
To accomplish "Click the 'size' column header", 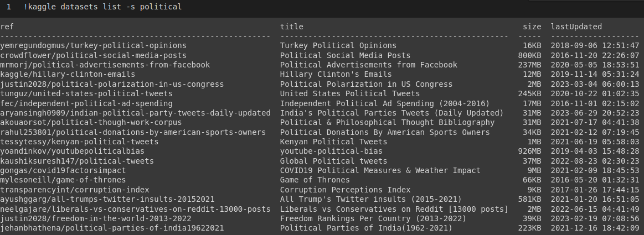I will 532,27.
